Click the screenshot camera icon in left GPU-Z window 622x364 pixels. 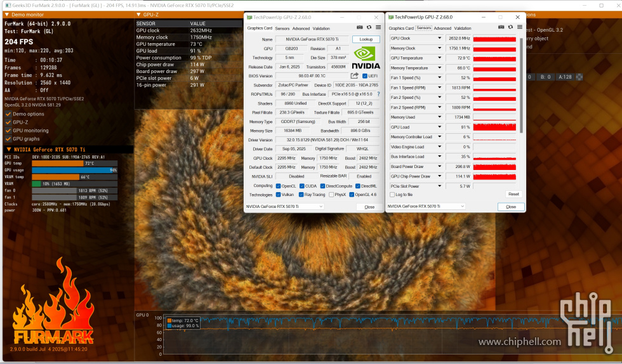tap(359, 27)
